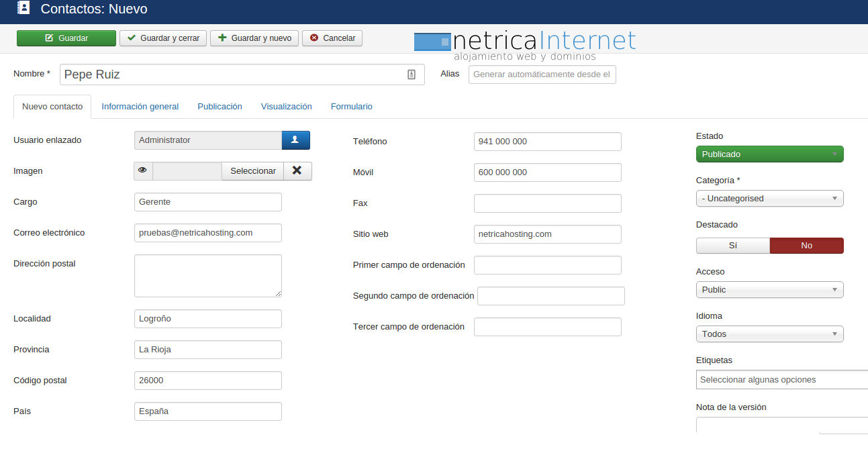Switch to Información general tab
The width and height of the screenshot is (868, 449).
tap(140, 107)
